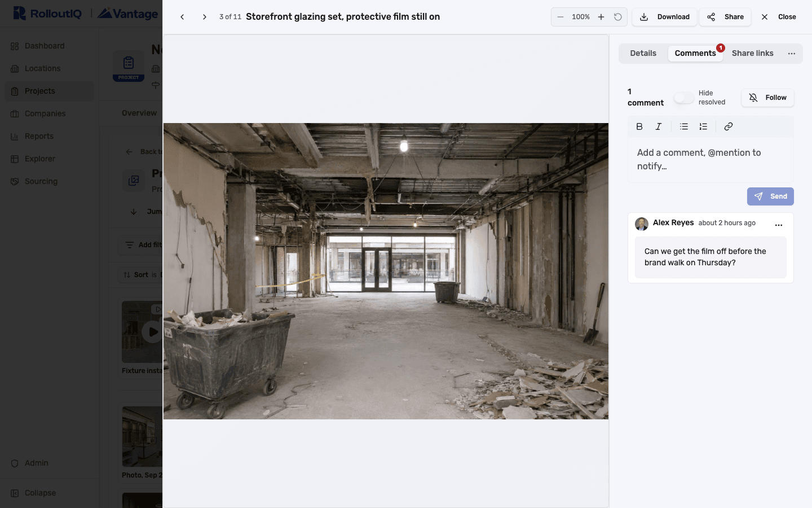Zoom in on the photo

[x=601, y=17]
